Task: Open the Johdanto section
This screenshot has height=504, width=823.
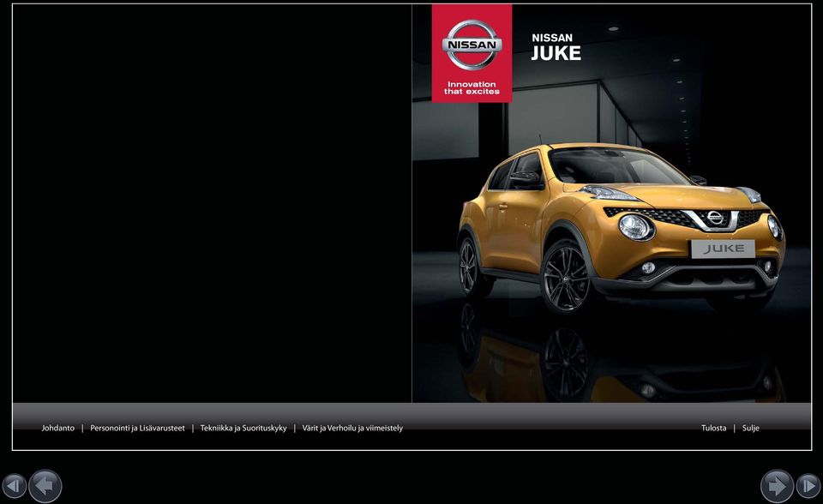Action: [x=58, y=429]
